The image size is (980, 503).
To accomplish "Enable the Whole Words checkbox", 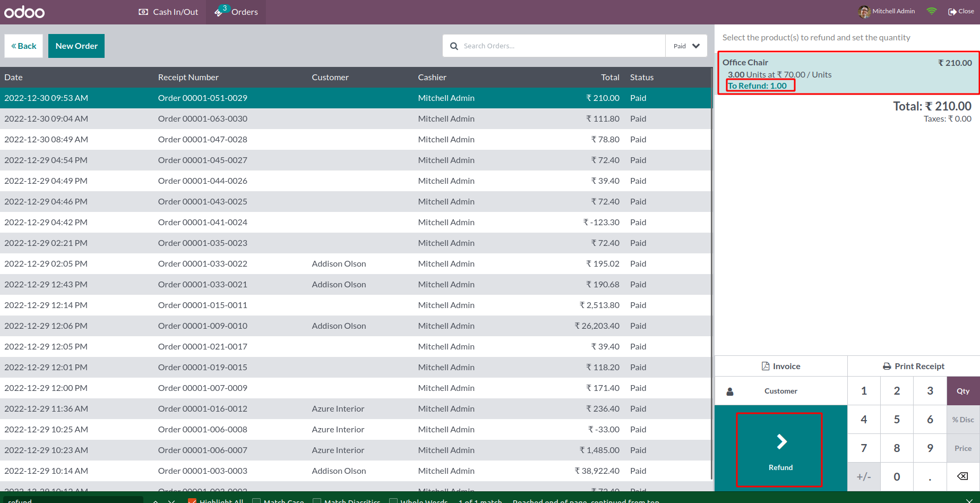I will pyautogui.click(x=393, y=500).
